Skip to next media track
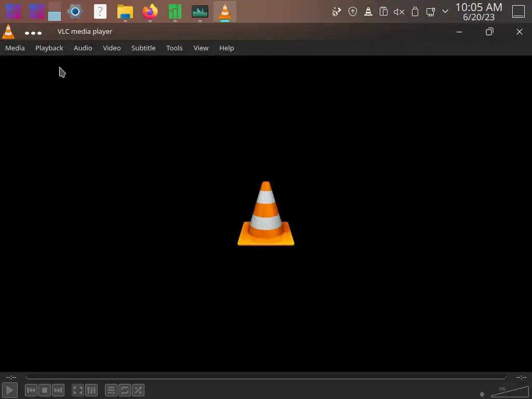The image size is (532, 399). coord(58,390)
